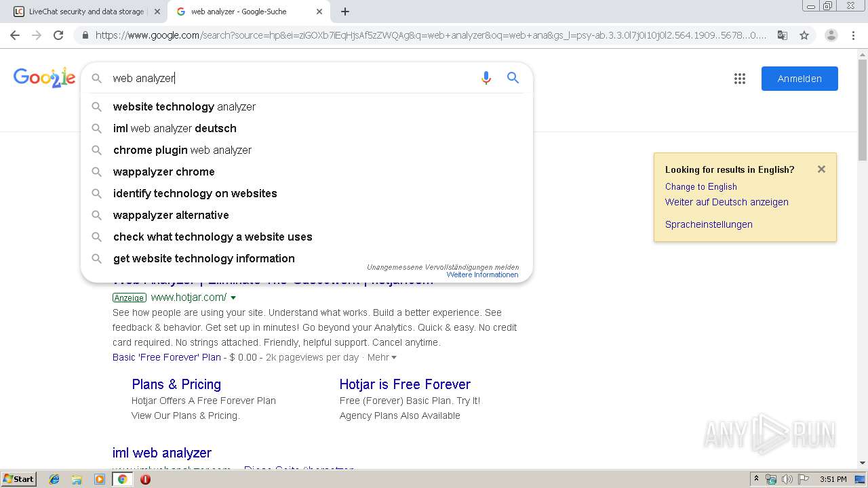Select suggestion get website technology information

coord(307,258)
